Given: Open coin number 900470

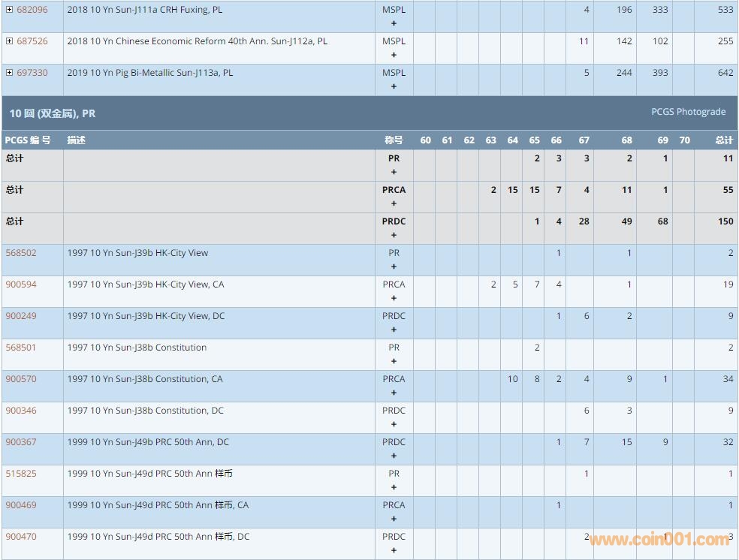Looking at the screenshot, I should (x=21, y=537).
